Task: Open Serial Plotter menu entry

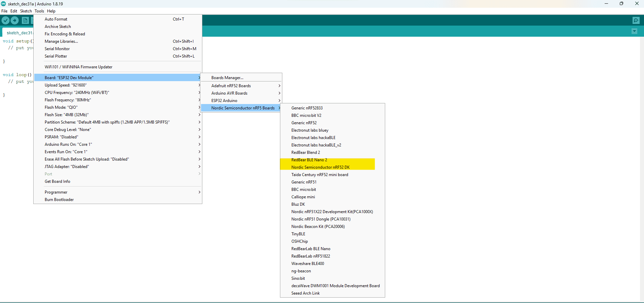Action: coord(118,56)
